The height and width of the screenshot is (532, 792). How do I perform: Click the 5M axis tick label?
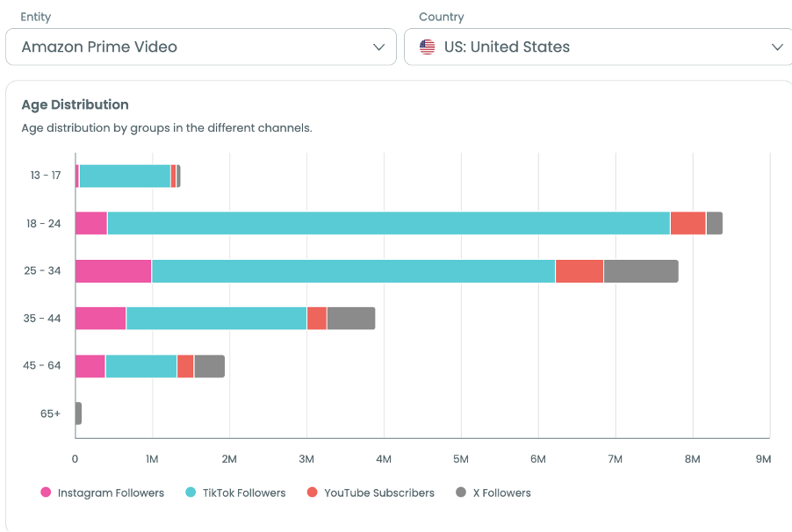461,459
